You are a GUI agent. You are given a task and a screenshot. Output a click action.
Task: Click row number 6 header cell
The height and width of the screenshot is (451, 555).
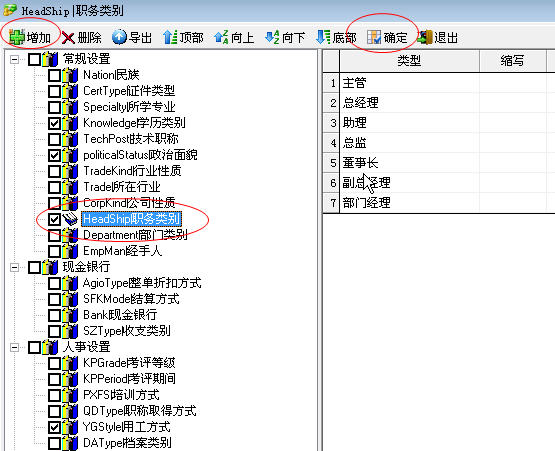[x=332, y=183]
